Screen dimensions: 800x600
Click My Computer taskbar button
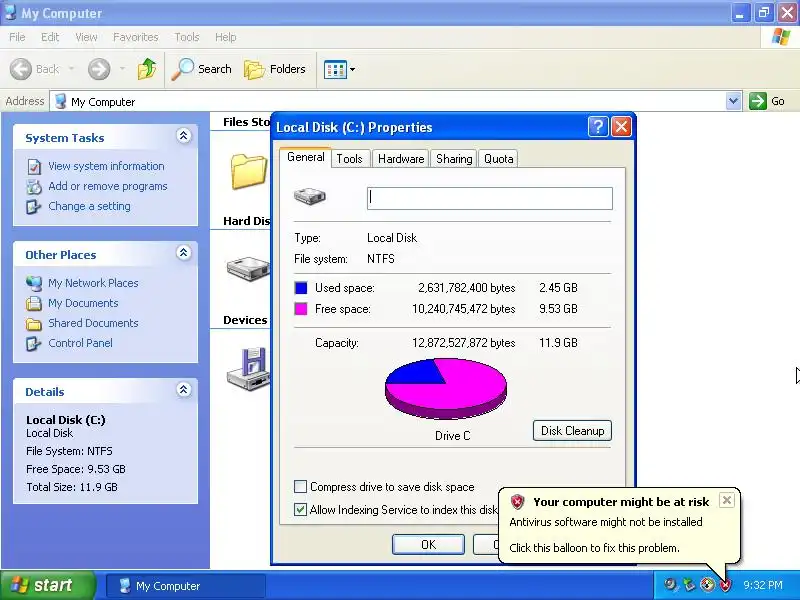coord(186,586)
